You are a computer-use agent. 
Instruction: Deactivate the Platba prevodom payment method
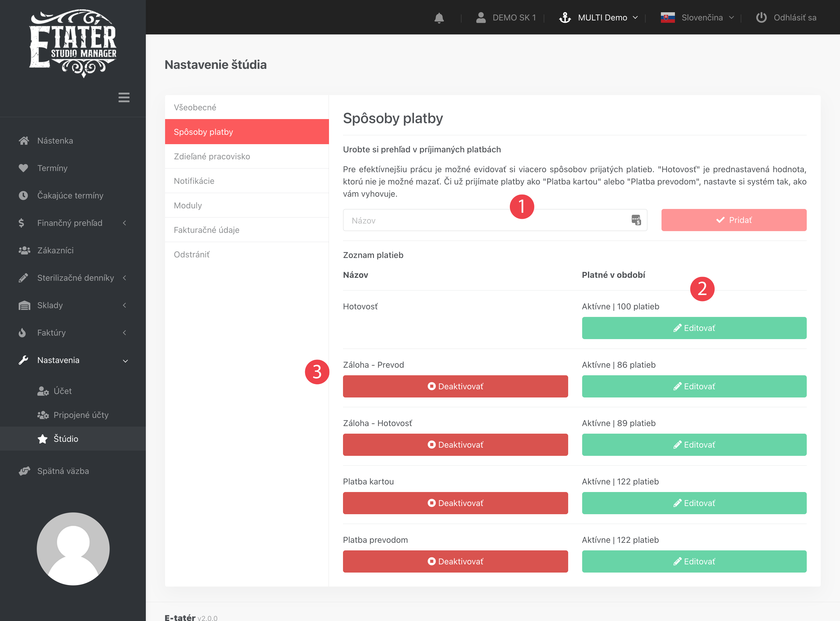pyautogui.click(x=455, y=561)
